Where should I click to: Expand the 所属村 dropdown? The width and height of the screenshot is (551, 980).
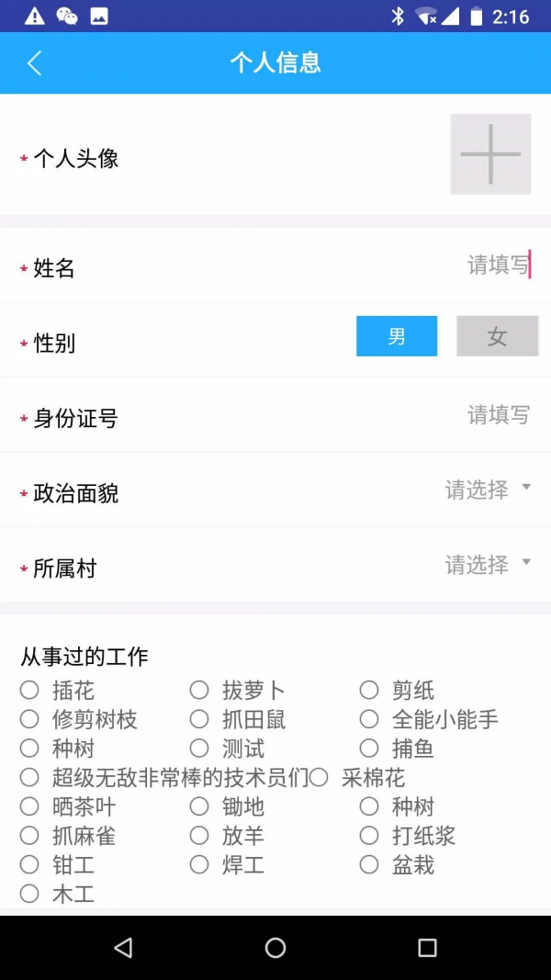point(485,566)
